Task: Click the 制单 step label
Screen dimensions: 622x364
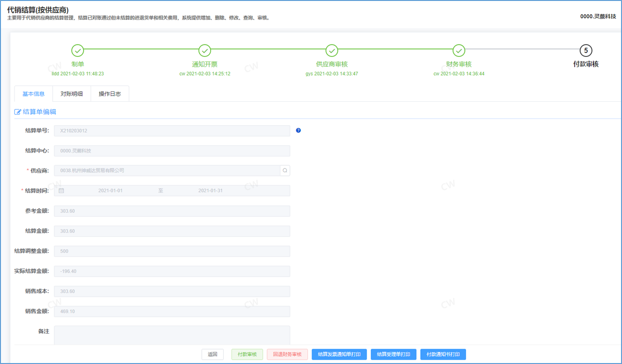Action: point(78,64)
